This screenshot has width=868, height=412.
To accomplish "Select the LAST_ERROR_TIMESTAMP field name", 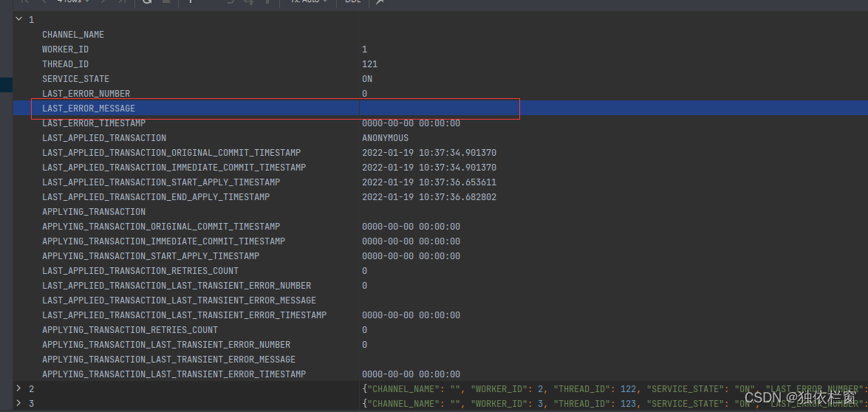I will (94, 123).
